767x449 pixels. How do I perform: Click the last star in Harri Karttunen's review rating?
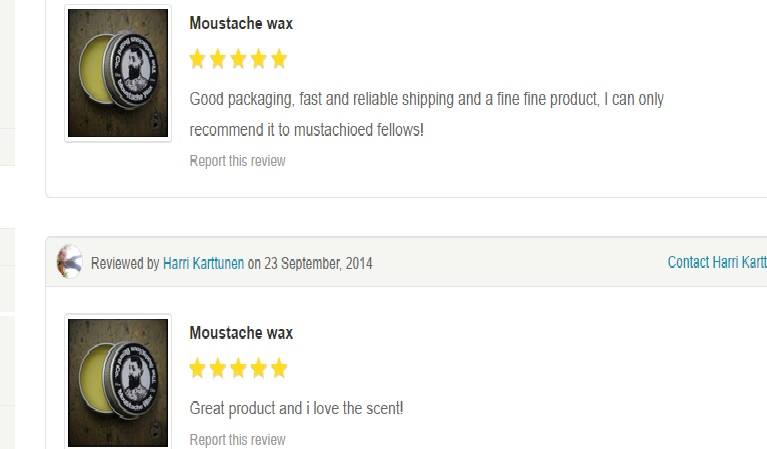pos(278,369)
